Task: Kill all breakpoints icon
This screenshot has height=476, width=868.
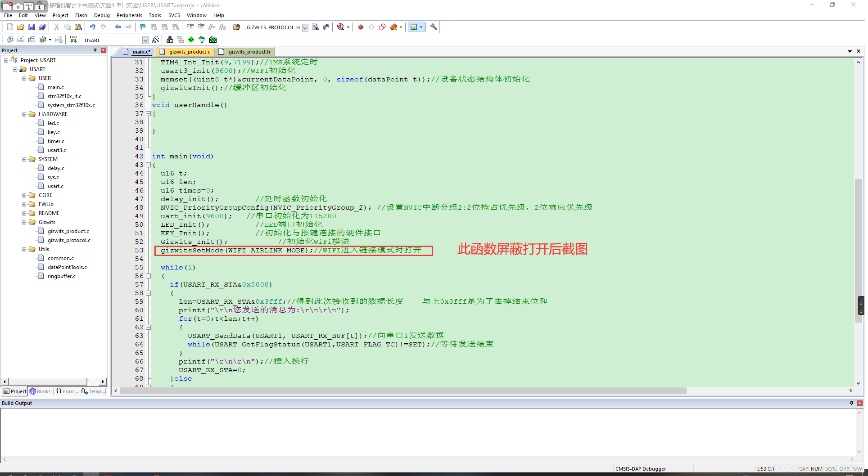Action: click(394, 27)
